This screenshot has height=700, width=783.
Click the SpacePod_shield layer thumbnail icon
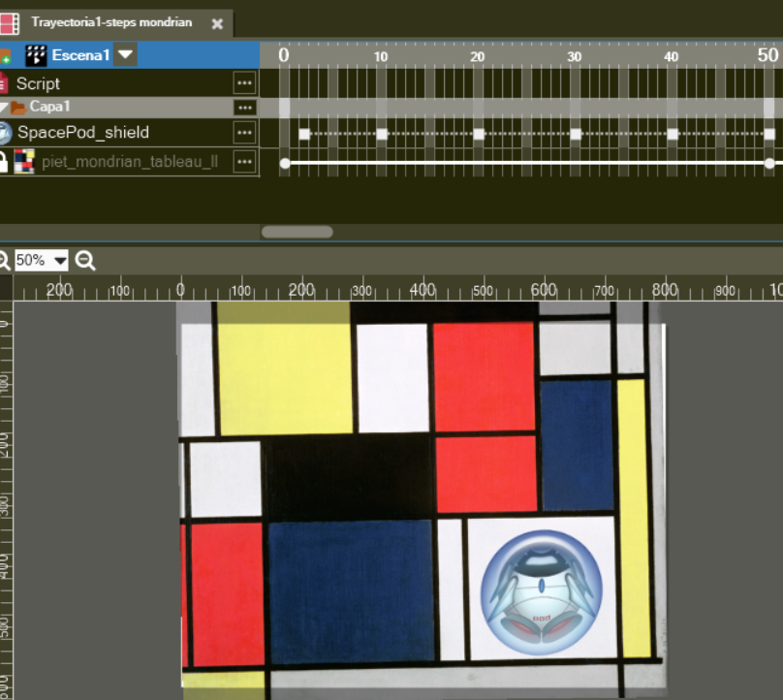5,133
